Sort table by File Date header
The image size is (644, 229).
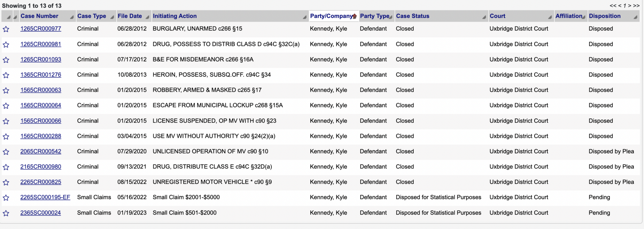pos(130,16)
